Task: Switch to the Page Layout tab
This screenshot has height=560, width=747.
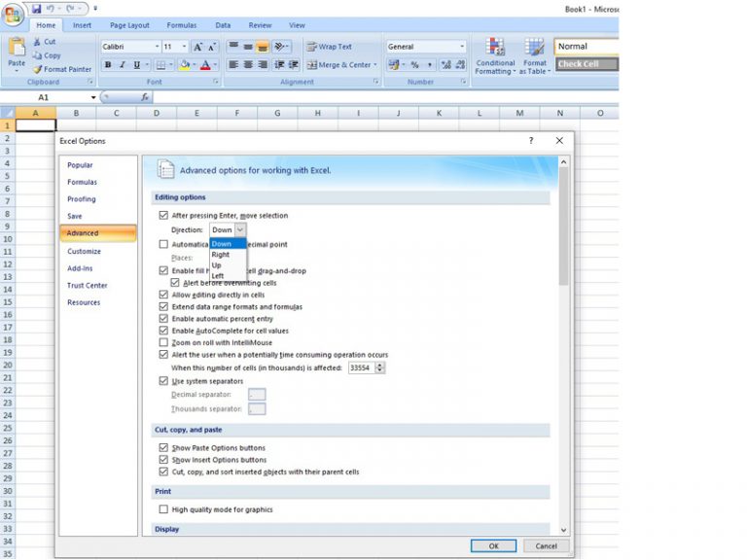Action: [129, 25]
